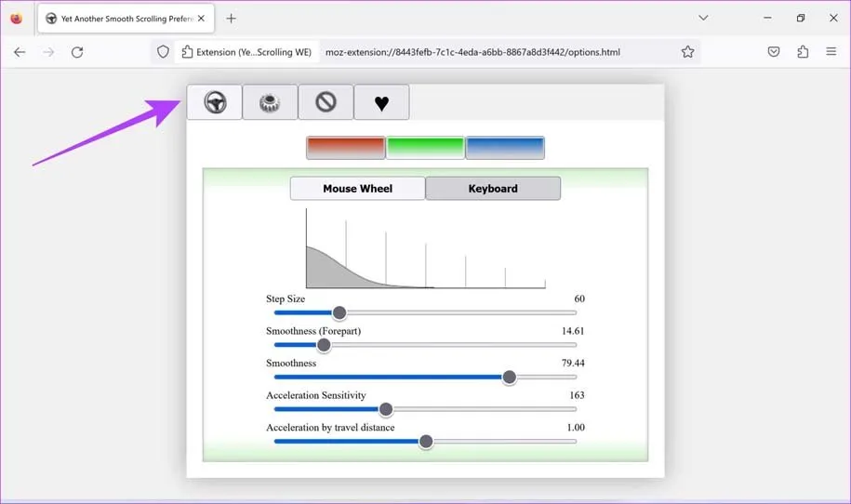Open the Firefox application menu (hamburger)
Viewport: 851px width, 504px height.
tap(831, 52)
